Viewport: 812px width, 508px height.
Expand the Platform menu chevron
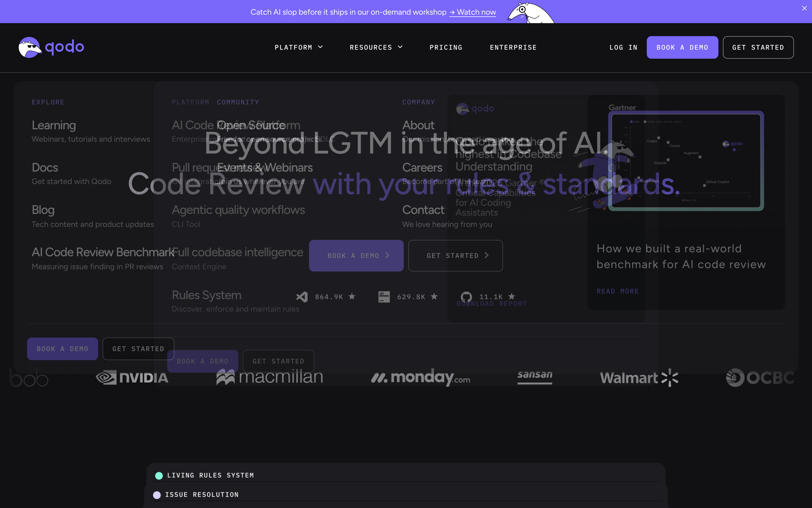(x=321, y=47)
